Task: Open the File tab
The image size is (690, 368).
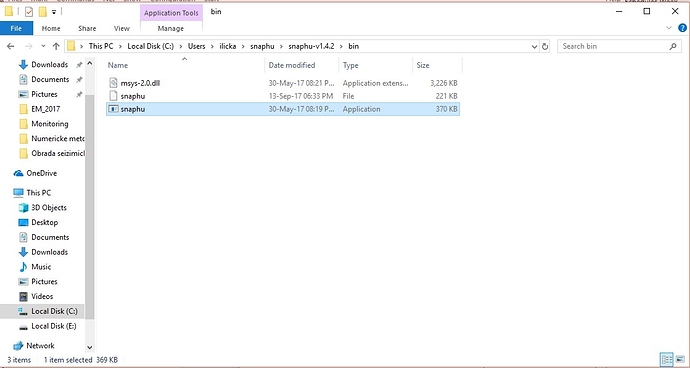Action: pos(16,28)
